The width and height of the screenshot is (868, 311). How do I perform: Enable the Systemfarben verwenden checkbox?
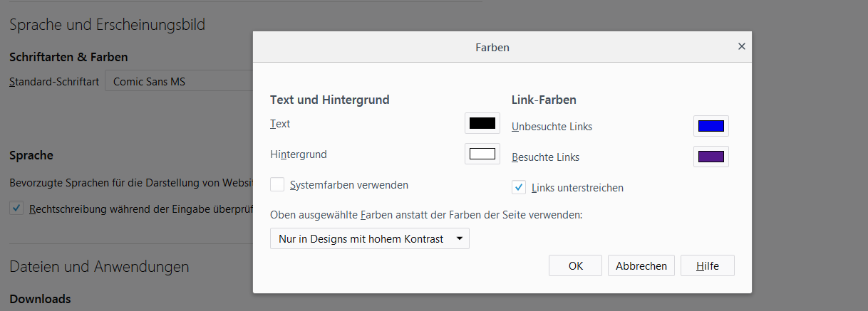pyautogui.click(x=278, y=184)
